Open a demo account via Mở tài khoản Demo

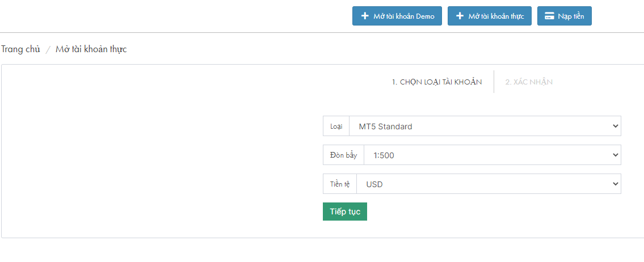click(x=397, y=16)
